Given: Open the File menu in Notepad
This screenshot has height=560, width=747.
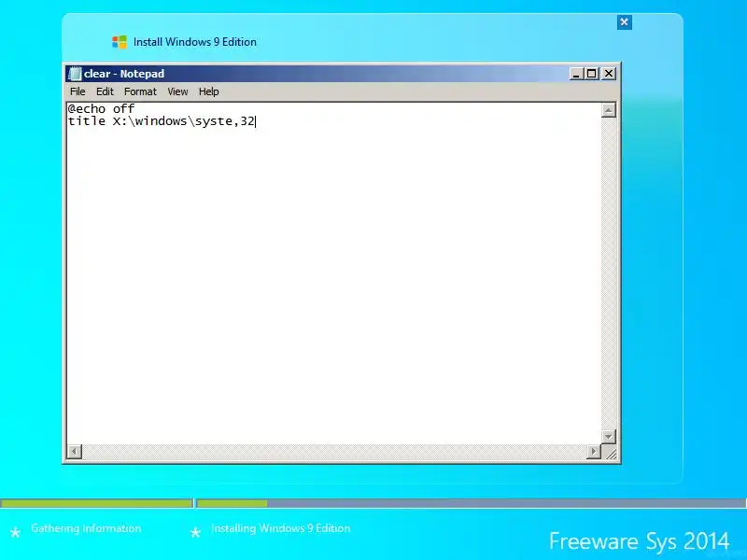Looking at the screenshot, I should coord(78,91).
